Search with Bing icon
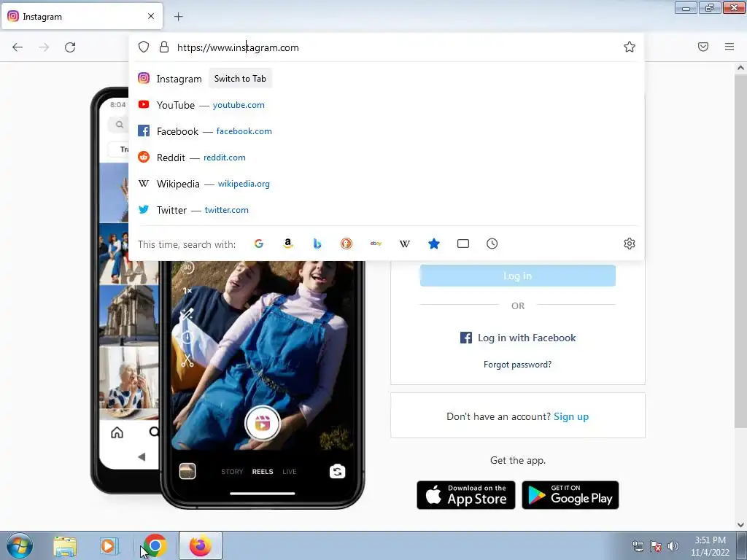747x560 pixels. pos(317,244)
